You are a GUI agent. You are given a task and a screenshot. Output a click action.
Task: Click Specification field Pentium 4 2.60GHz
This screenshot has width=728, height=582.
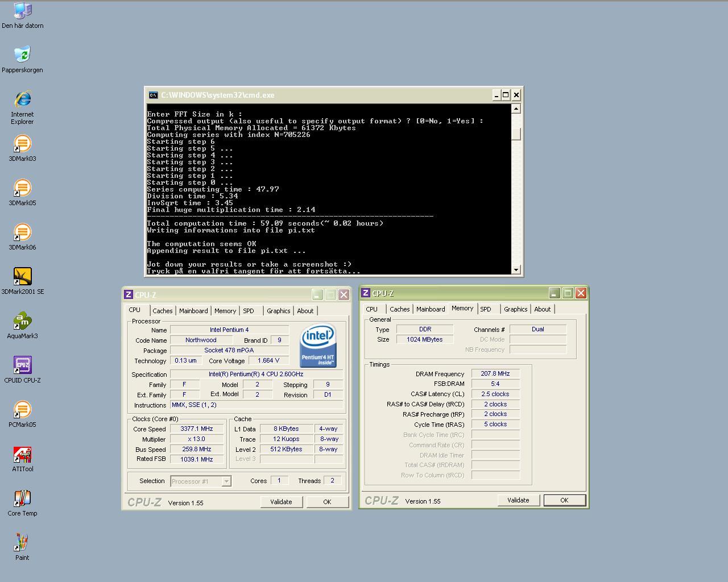(x=256, y=375)
